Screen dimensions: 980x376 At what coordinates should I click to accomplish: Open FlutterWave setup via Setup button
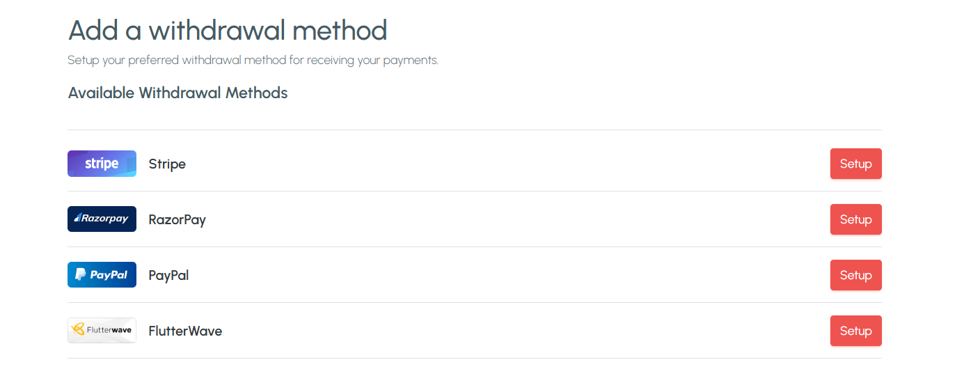(855, 331)
